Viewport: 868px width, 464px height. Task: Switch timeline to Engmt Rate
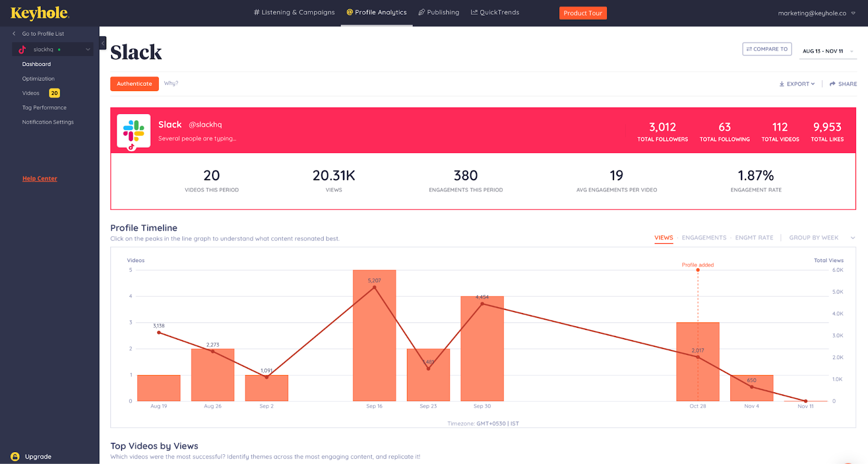coord(754,238)
